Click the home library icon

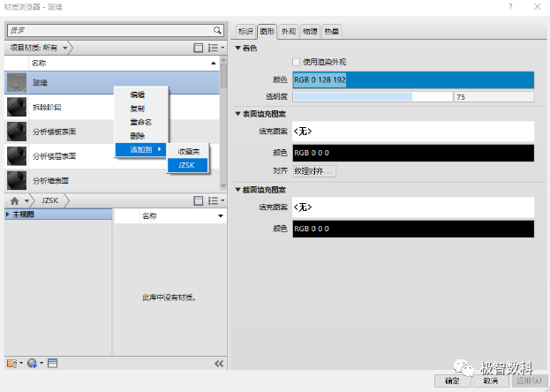pyautogui.click(x=15, y=200)
